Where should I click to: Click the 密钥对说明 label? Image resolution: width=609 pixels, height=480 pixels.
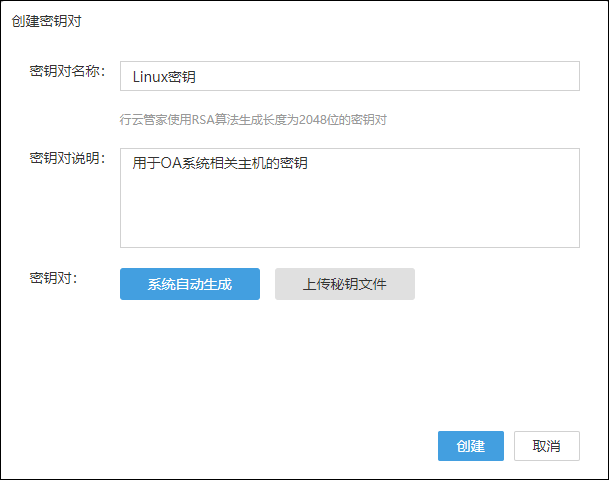pyautogui.click(x=68, y=159)
